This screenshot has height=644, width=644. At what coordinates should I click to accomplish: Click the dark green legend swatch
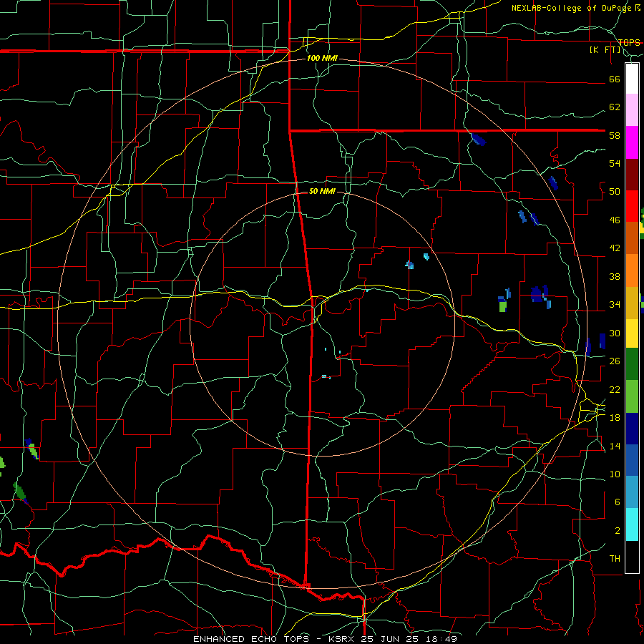632,364
